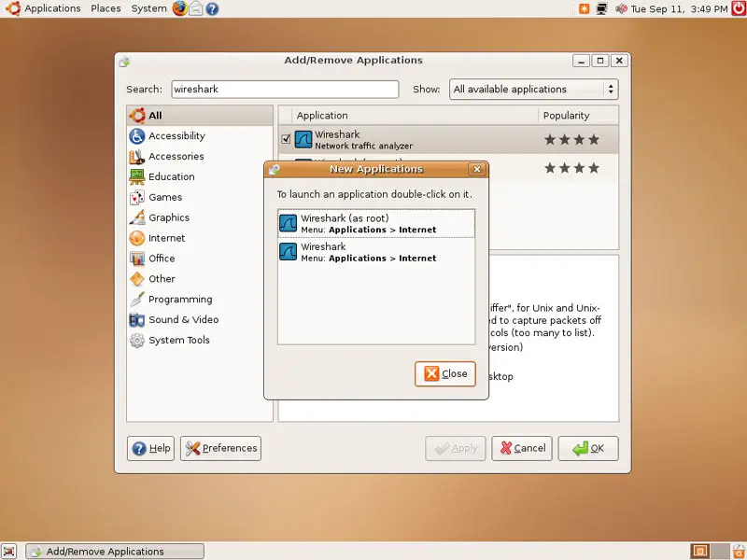Uncheck the Wireshark Network traffic analyzer checkbox
The height and width of the screenshot is (560, 747).
click(x=287, y=140)
